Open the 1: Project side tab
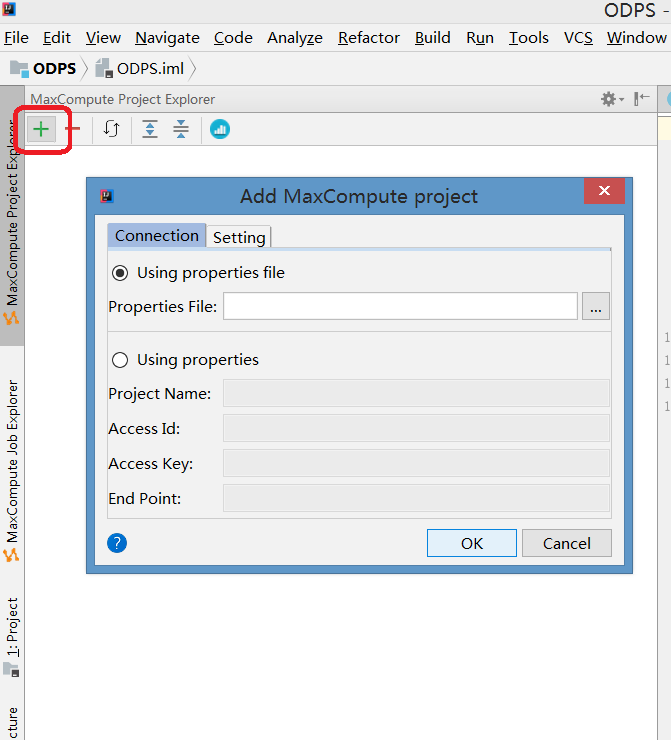Screen dimensions: 671x740 click(x=12, y=636)
